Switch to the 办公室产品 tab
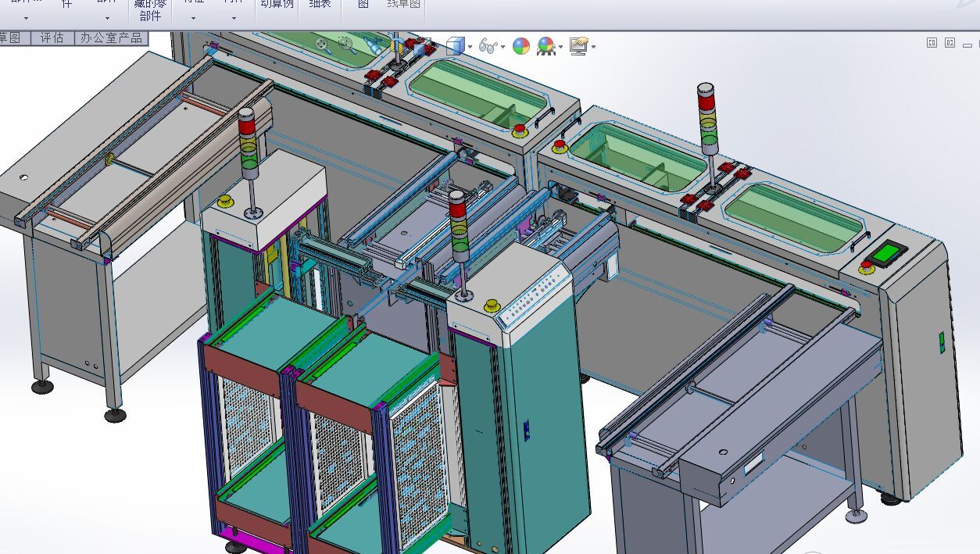 (x=111, y=37)
